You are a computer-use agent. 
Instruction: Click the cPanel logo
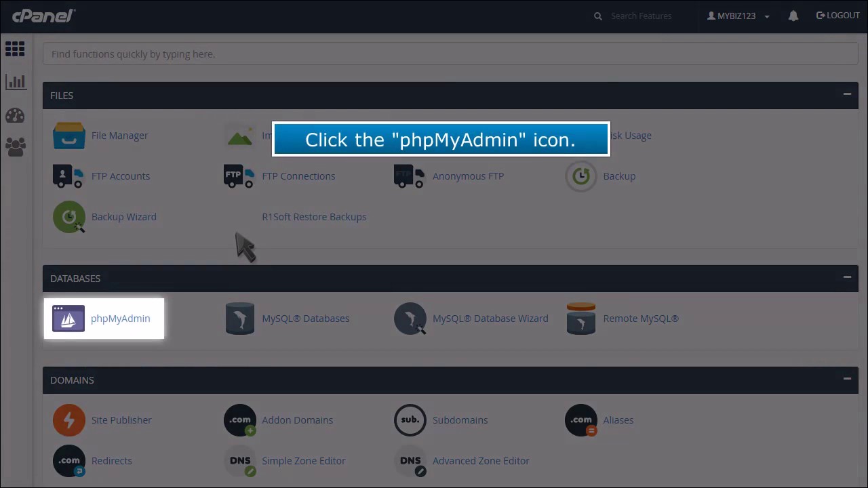[x=43, y=16]
